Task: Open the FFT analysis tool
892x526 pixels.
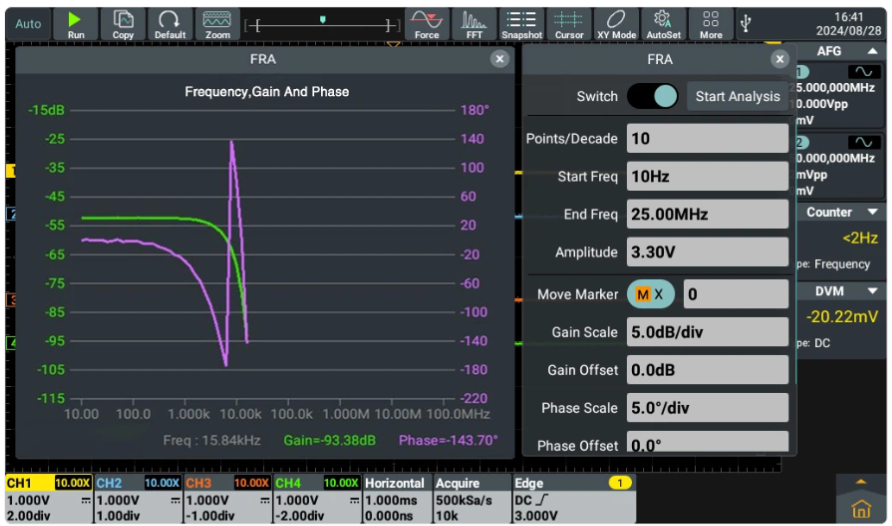Action: pos(474,23)
